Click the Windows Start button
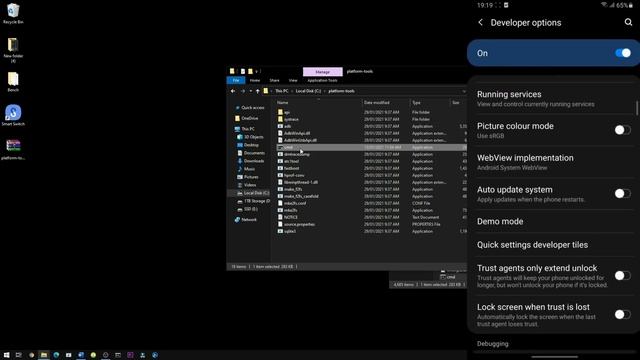 coord(6,355)
